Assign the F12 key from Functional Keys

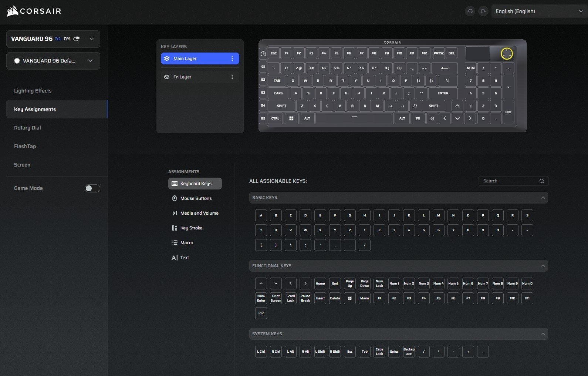pyautogui.click(x=261, y=313)
